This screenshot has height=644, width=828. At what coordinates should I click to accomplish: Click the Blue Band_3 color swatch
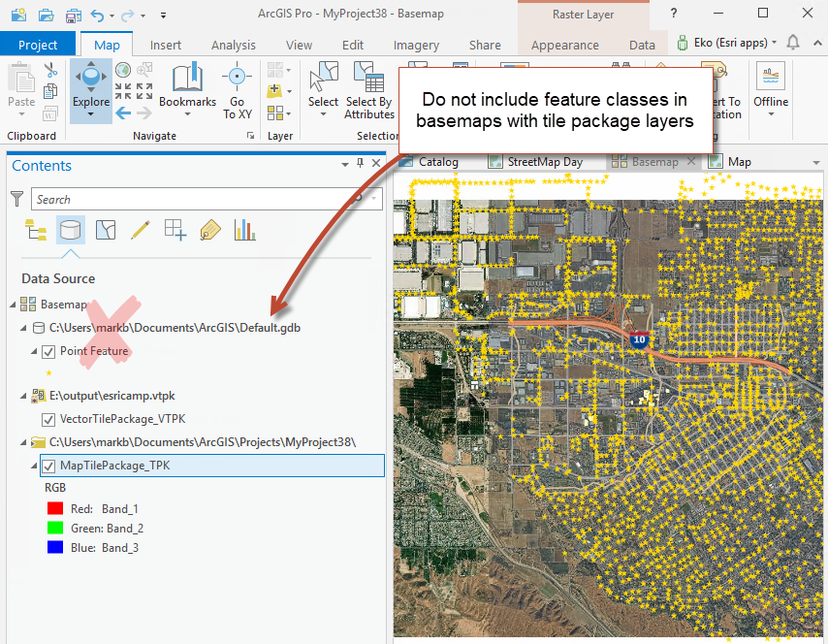(55, 547)
